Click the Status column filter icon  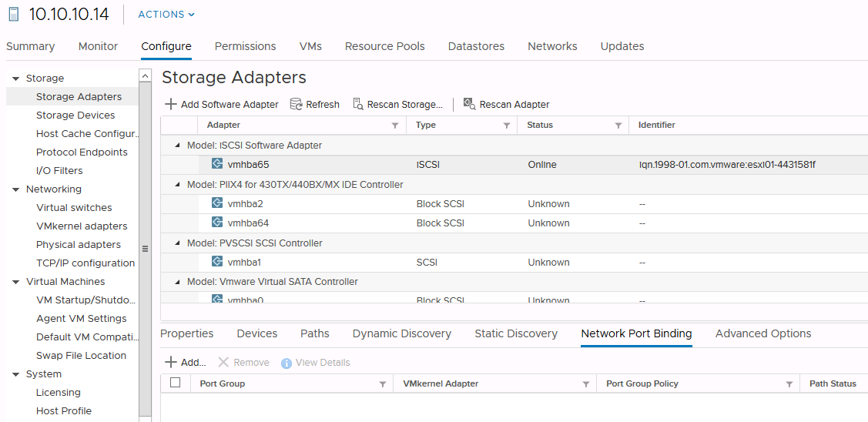pyautogui.click(x=618, y=126)
